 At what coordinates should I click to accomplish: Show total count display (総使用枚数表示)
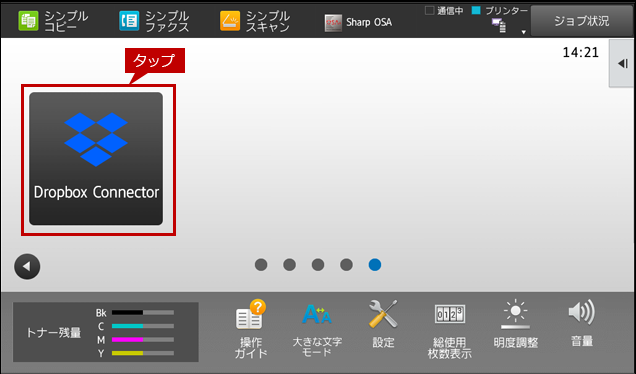[449, 330]
